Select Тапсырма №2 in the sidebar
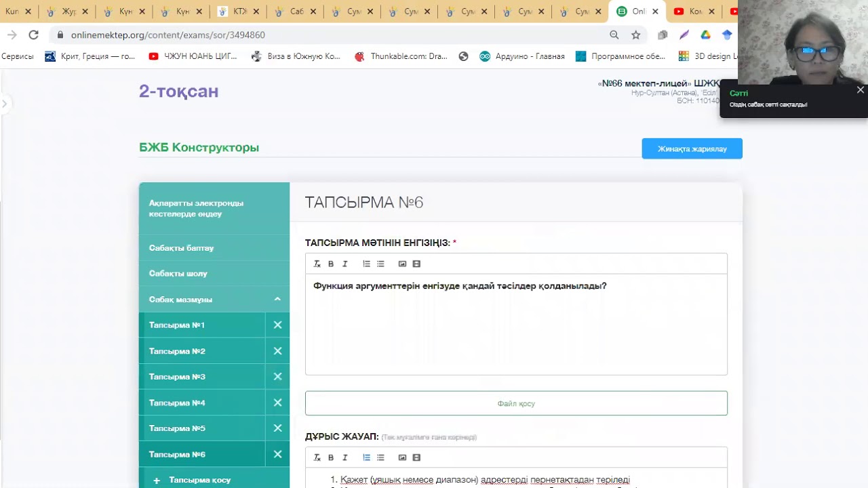The height and width of the screenshot is (488, 868). [x=202, y=351]
